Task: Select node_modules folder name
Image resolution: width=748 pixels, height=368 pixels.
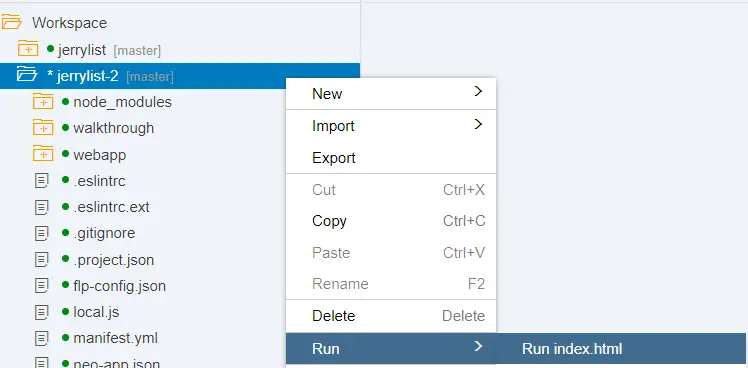Action: pyautogui.click(x=123, y=102)
